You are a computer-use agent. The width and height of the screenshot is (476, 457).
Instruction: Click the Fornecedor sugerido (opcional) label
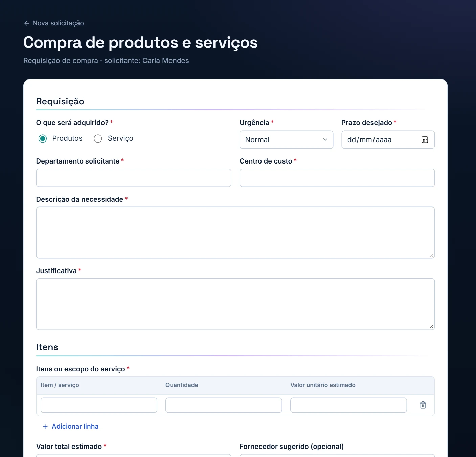[x=292, y=447]
